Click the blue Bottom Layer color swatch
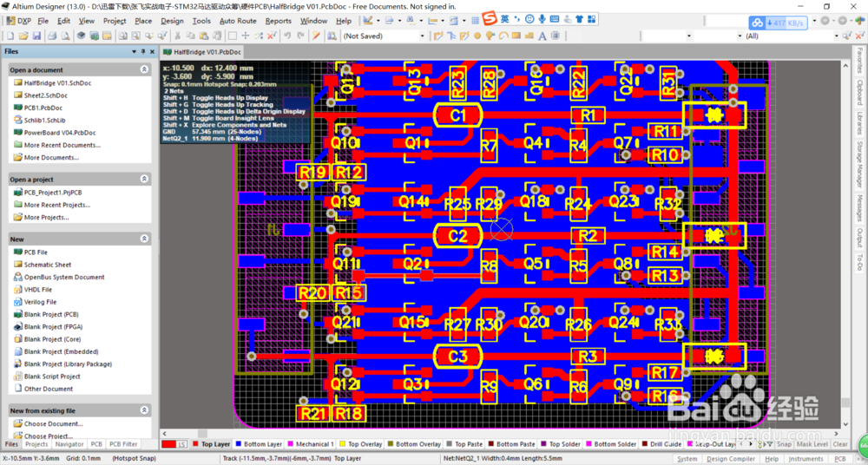Screen dimensions: 868x465 click(240, 444)
